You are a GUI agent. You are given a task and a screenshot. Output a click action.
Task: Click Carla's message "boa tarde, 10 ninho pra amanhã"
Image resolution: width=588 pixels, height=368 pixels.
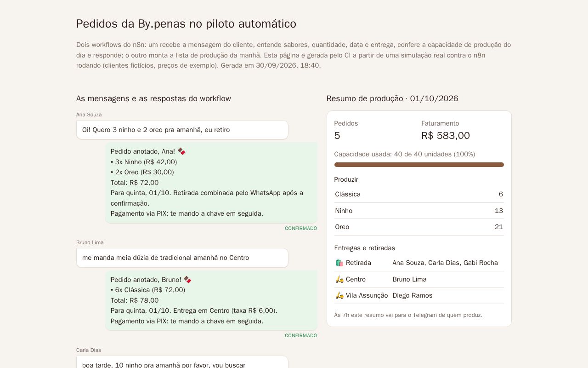182,362
